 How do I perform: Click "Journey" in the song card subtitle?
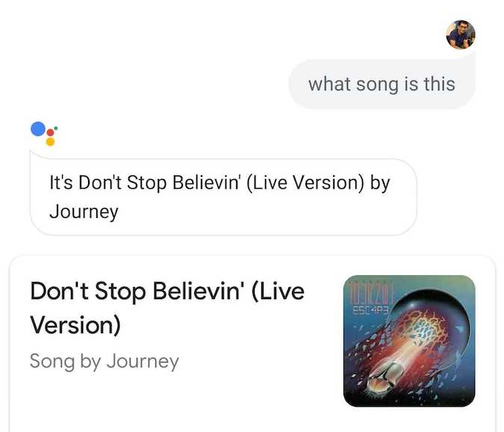(143, 362)
